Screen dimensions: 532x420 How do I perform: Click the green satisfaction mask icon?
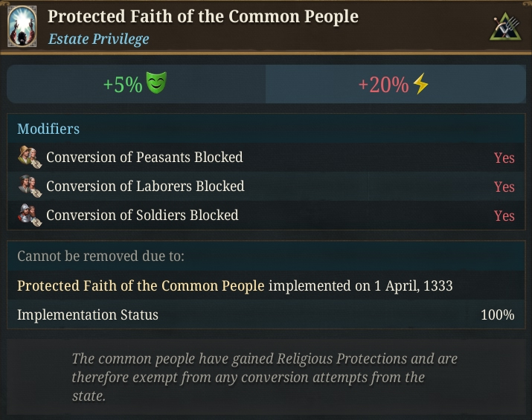click(156, 83)
